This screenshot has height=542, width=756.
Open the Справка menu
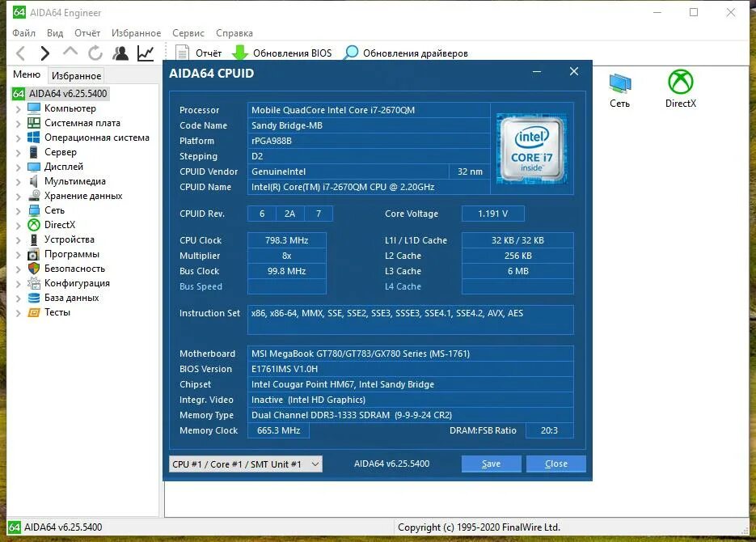(x=234, y=33)
